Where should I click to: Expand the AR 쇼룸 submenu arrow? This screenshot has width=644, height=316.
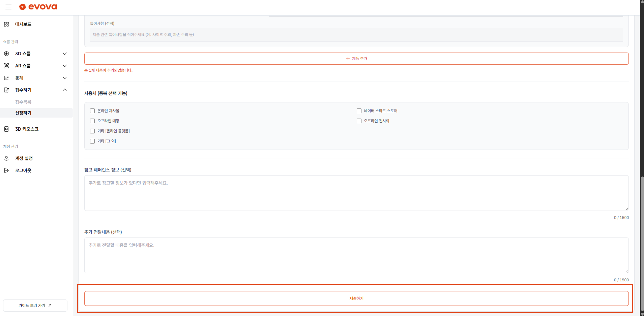(65, 66)
